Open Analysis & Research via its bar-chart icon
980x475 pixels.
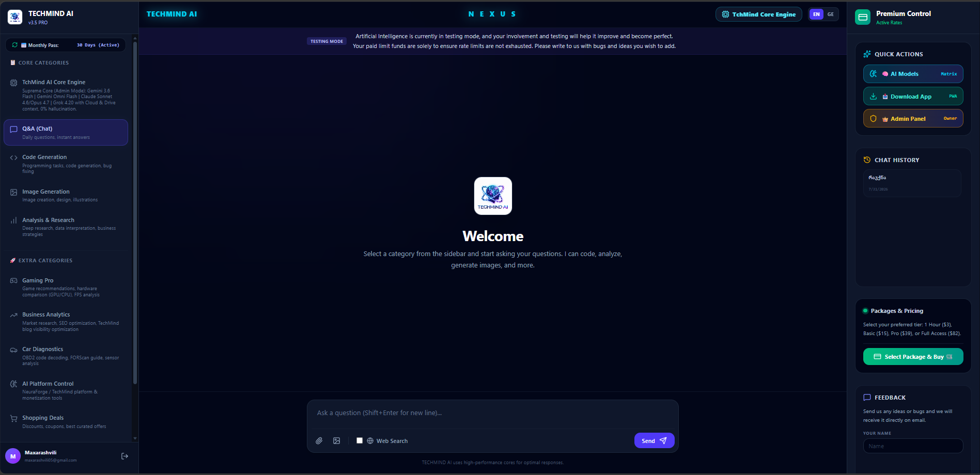coord(14,220)
